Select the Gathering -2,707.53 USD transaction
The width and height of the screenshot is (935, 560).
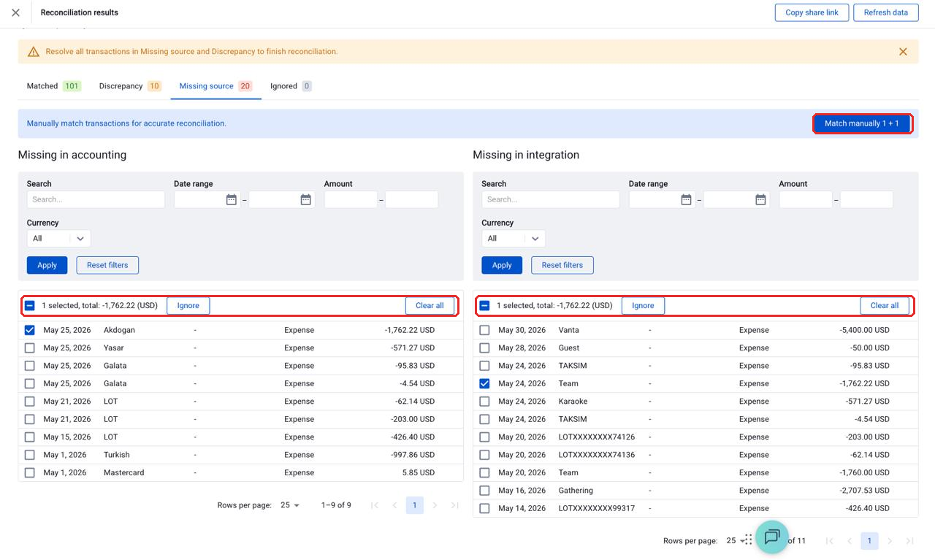point(484,491)
